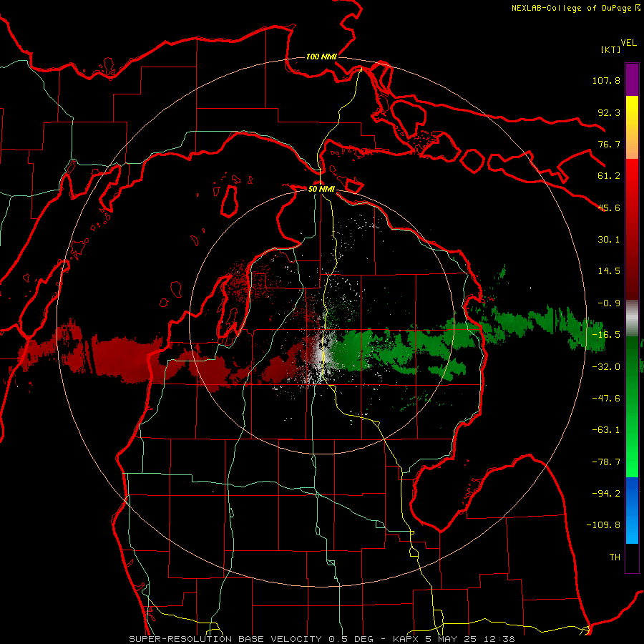Pick the yellow segment of the velocity color bar
This screenshot has height=644, width=644.
click(632, 127)
